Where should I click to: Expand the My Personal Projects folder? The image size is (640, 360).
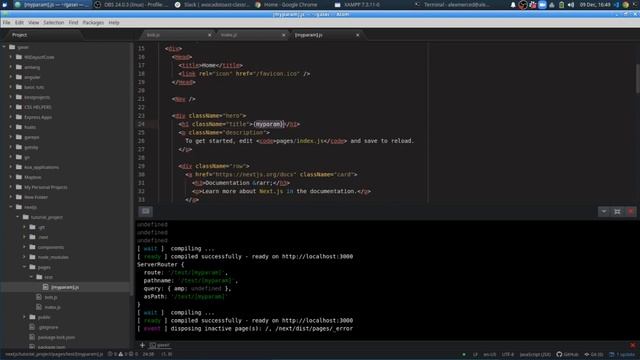11,187
